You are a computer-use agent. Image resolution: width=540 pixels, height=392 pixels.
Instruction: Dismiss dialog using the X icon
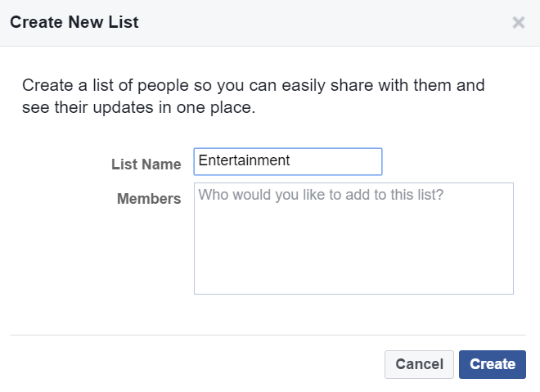518,23
